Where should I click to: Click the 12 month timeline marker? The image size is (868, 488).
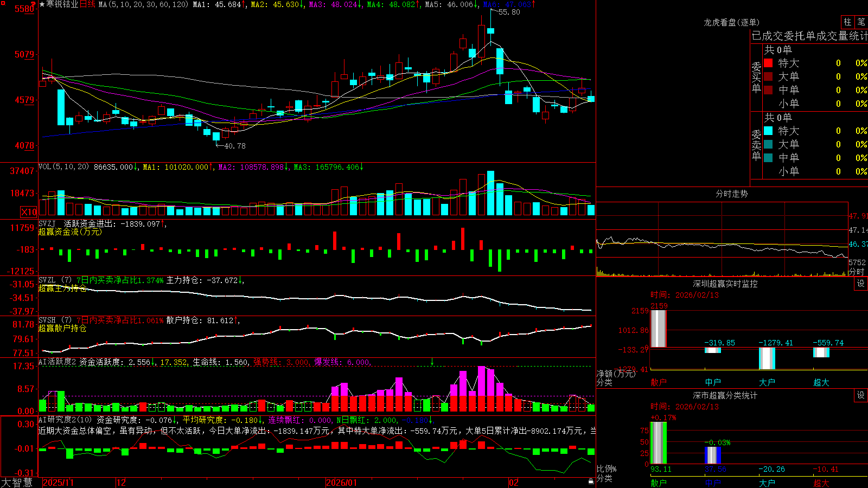pyautogui.click(x=122, y=483)
